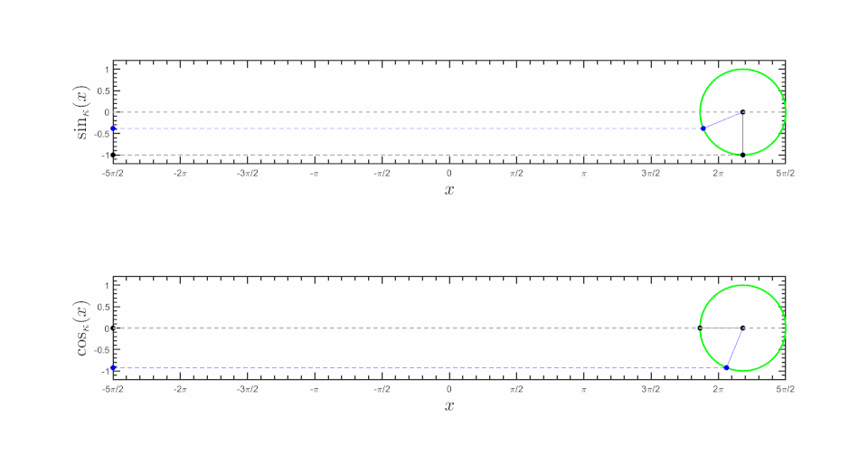Click the blue marker on the sine plot's left axis
The width and height of the screenshot is (868, 456).
[113, 128]
